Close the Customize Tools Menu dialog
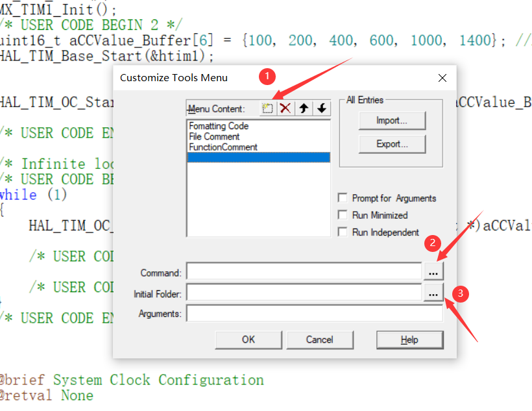The width and height of the screenshot is (532, 411). (442, 78)
